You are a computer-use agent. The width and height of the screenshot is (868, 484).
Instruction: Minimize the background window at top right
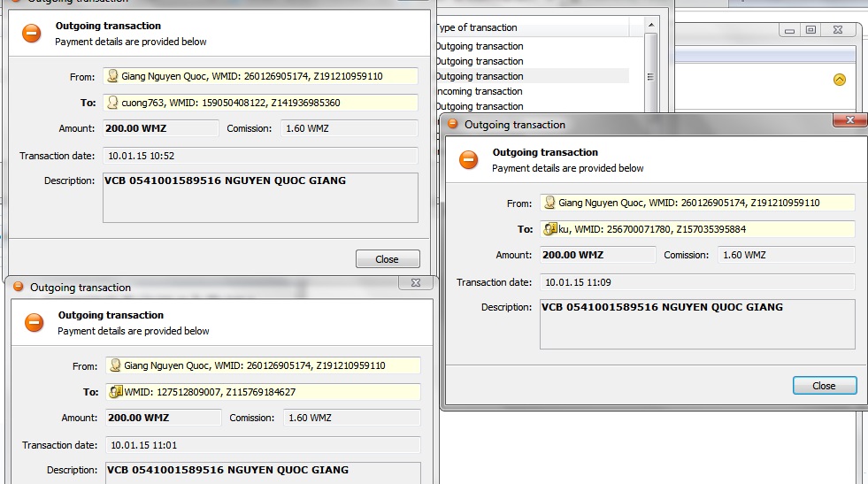[x=790, y=30]
